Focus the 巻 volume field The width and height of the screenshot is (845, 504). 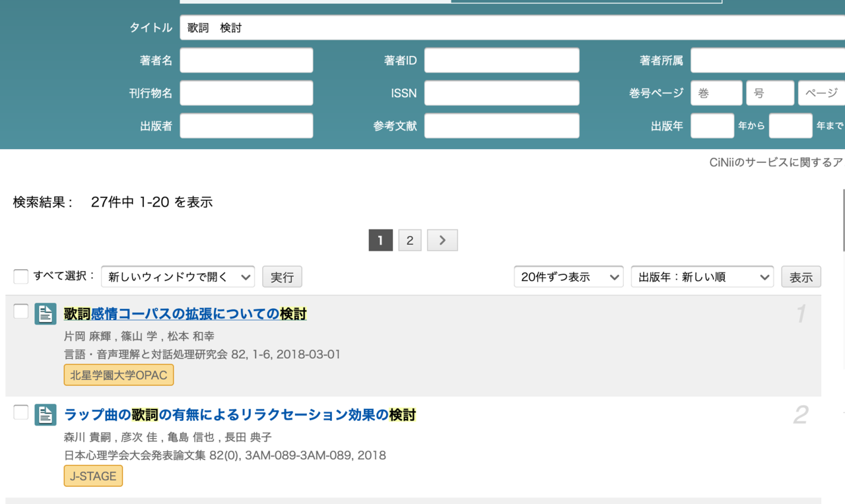pyautogui.click(x=716, y=93)
